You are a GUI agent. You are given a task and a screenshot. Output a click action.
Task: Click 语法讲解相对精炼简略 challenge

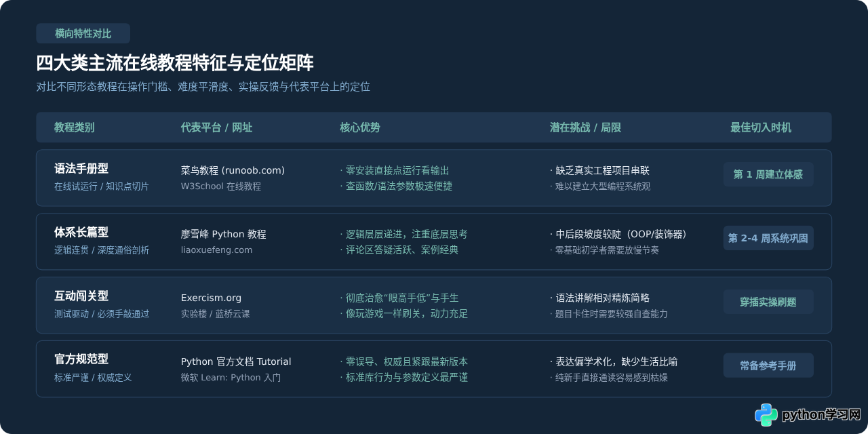pos(599,298)
